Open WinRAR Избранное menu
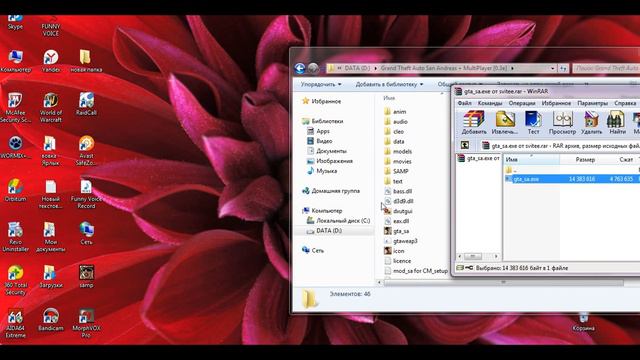The height and width of the screenshot is (360, 640). (x=556, y=103)
